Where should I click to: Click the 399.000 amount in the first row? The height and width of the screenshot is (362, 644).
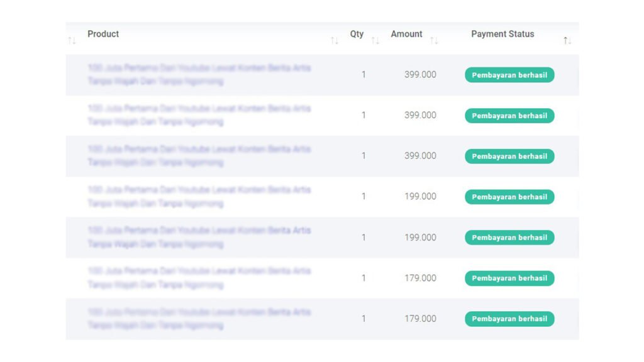[420, 75]
